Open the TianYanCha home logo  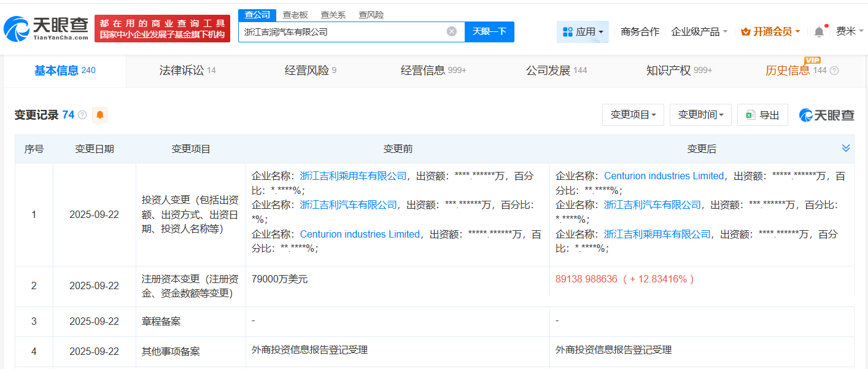[x=47, y=28]
